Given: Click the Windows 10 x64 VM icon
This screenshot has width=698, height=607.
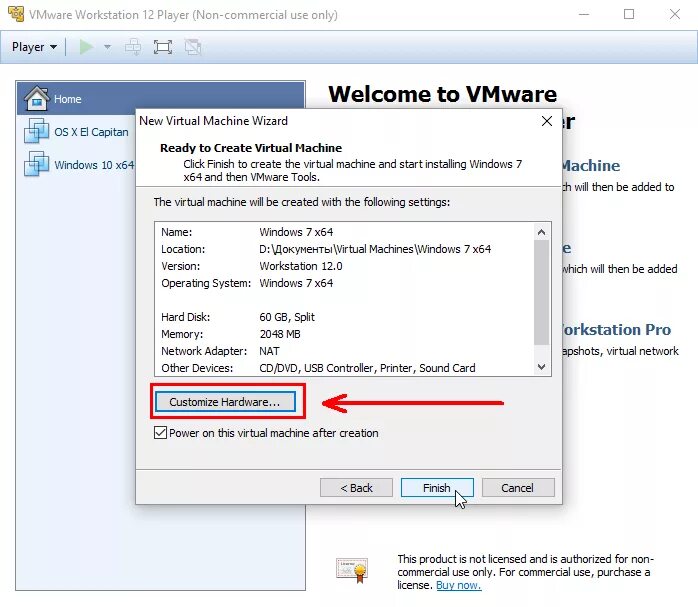Looking at the screenshot, I should click(x=37, y=163).
